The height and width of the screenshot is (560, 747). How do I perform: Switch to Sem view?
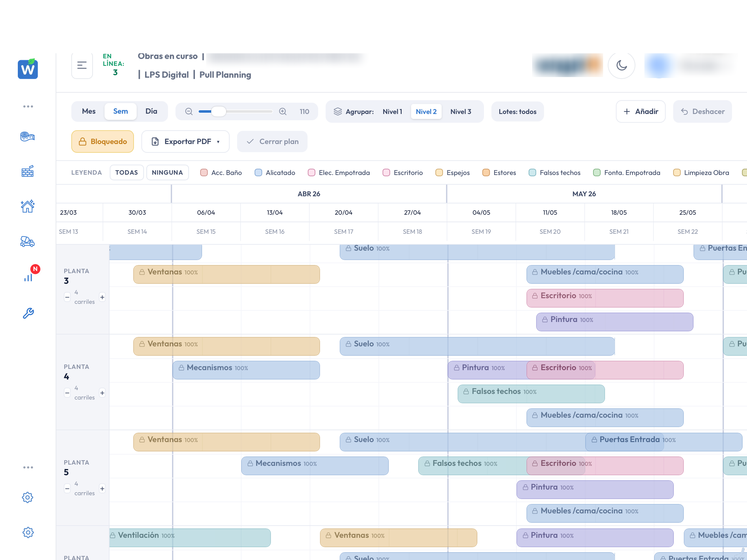click(121, 112)
